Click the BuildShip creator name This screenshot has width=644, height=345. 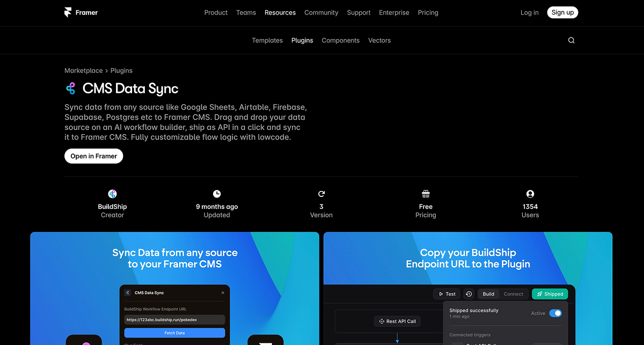pyautogui.click(x=112, y=207)
